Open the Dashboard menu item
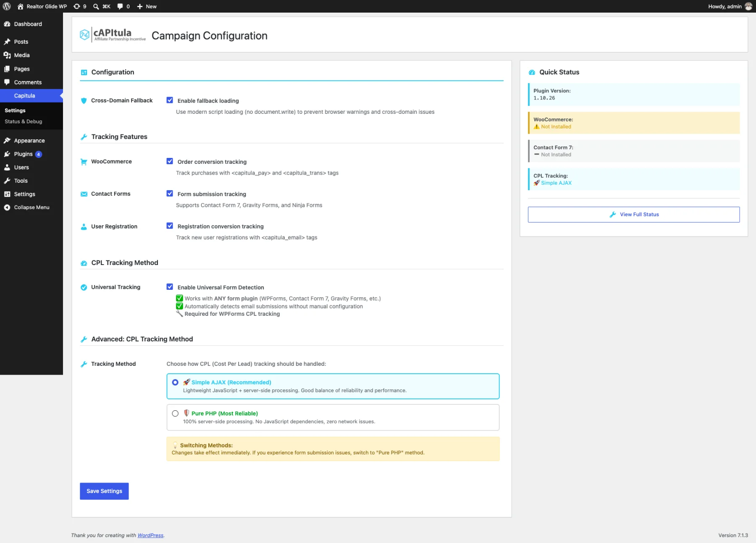The height and width of the screenshot is (543, 756). tap(31, 24)
